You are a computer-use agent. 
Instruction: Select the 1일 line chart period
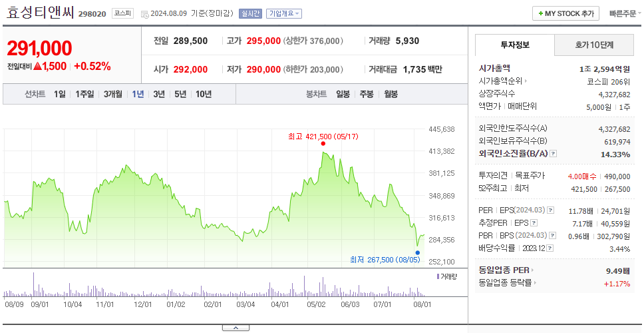[x=60, y=94]
